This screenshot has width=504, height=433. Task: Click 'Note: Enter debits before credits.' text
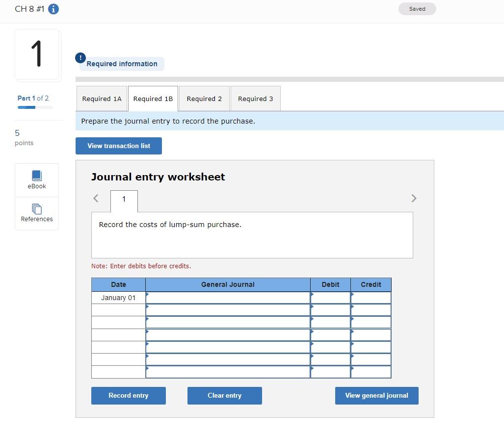pyautogui.click(x=141, y=266)
